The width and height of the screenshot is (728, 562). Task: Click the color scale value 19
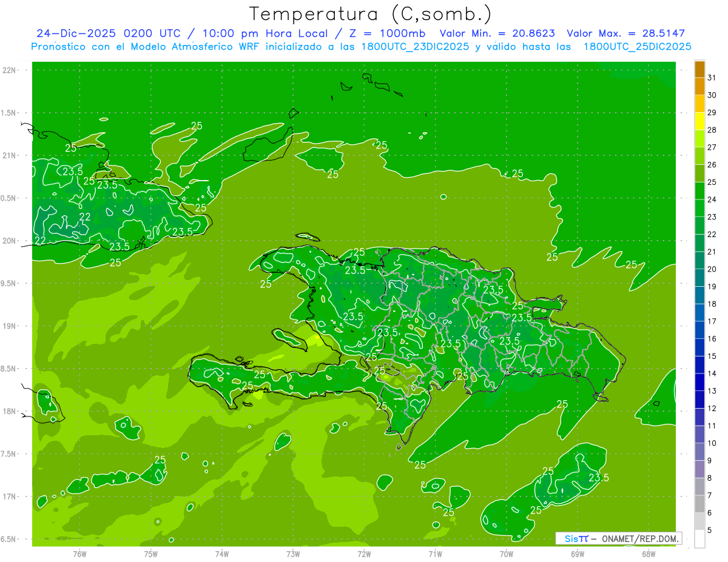click(712, 286)
